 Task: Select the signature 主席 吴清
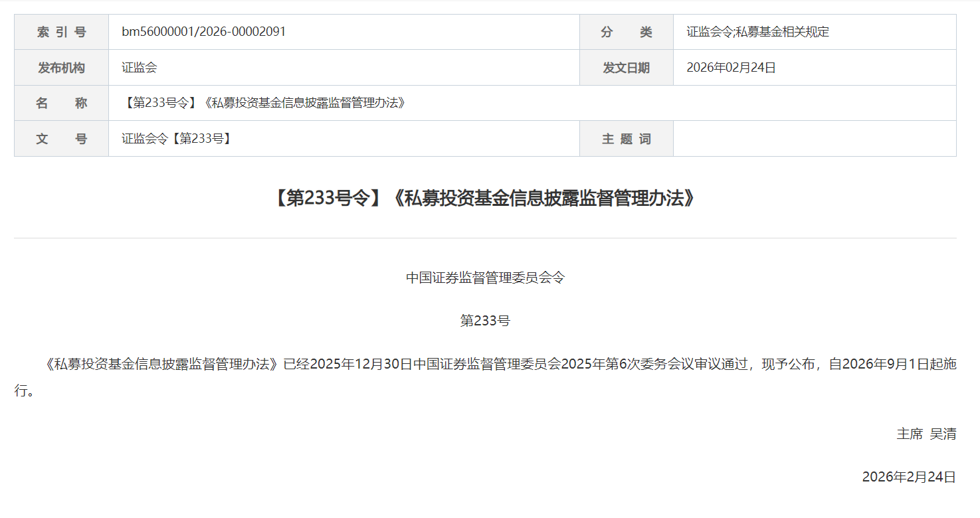[926, 434]
